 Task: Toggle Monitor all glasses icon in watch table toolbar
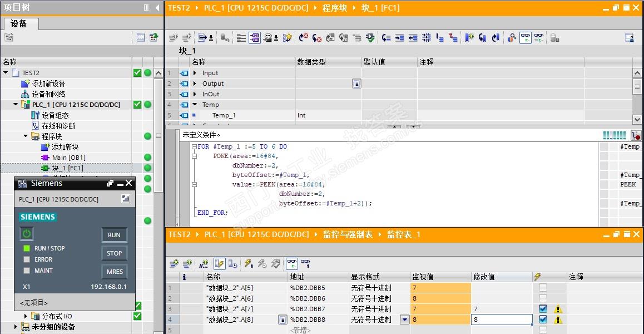click(292, 263)
